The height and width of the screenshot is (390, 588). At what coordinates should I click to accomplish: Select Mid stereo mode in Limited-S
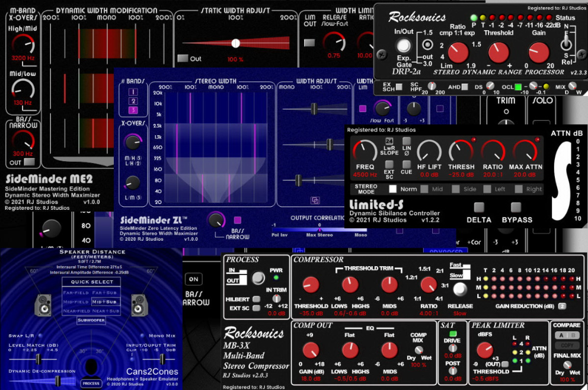pyautogui.click(x=424, y=189)
